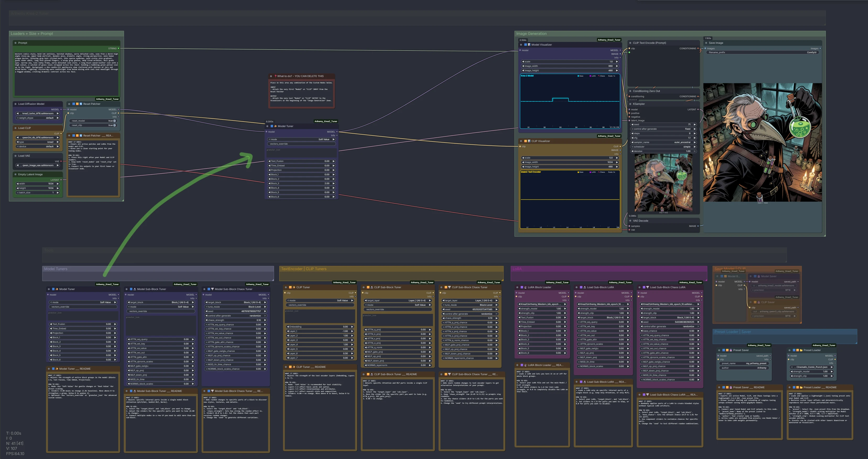The width and height of the screenshot is (868, 459).
Task: Decrease KSampler cfg with left arrow
Action: [632, 138]
